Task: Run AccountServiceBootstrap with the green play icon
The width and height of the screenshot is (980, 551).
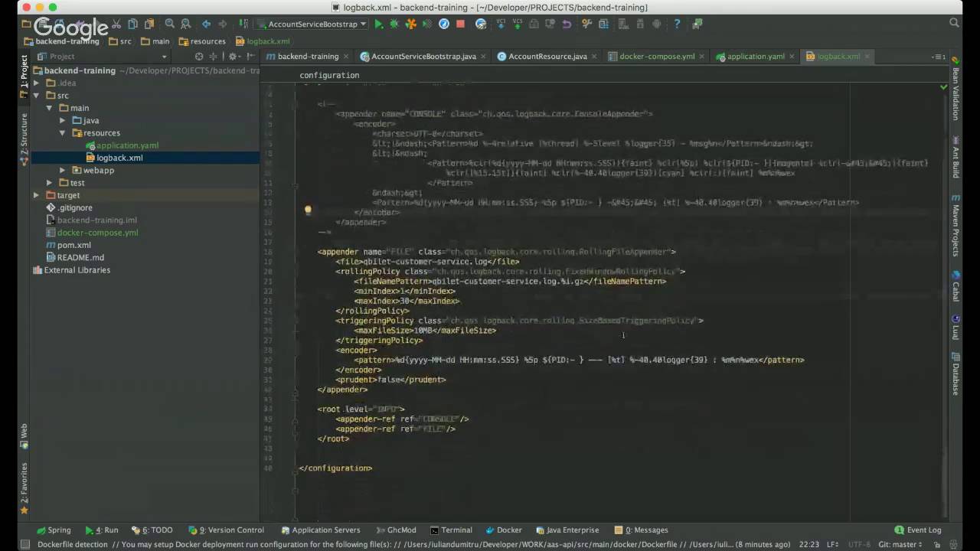Action: (378, 24)
